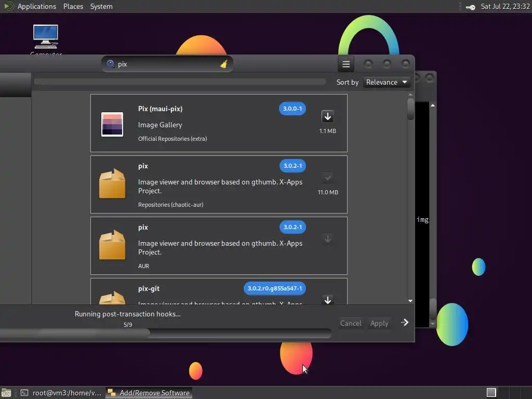Click terminal window scrollbar up arrow
Image resolution: width=532 pixels, height=399 pixels.
(433, 106)
